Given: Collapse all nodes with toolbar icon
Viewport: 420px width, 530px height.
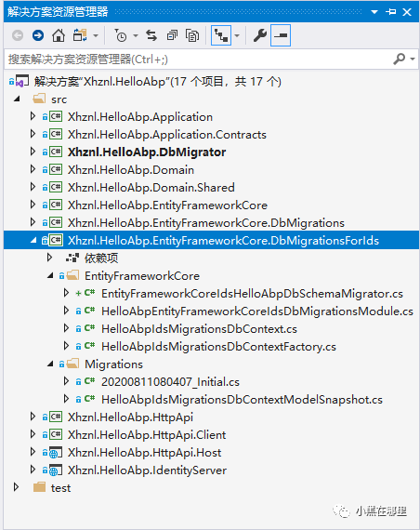Looking at the screenshot, I should coord(172,35).
